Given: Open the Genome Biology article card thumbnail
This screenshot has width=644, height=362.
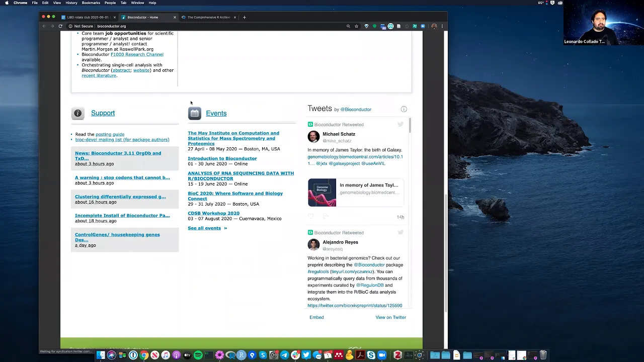Looking at the screenshot, I should point(322,193).
